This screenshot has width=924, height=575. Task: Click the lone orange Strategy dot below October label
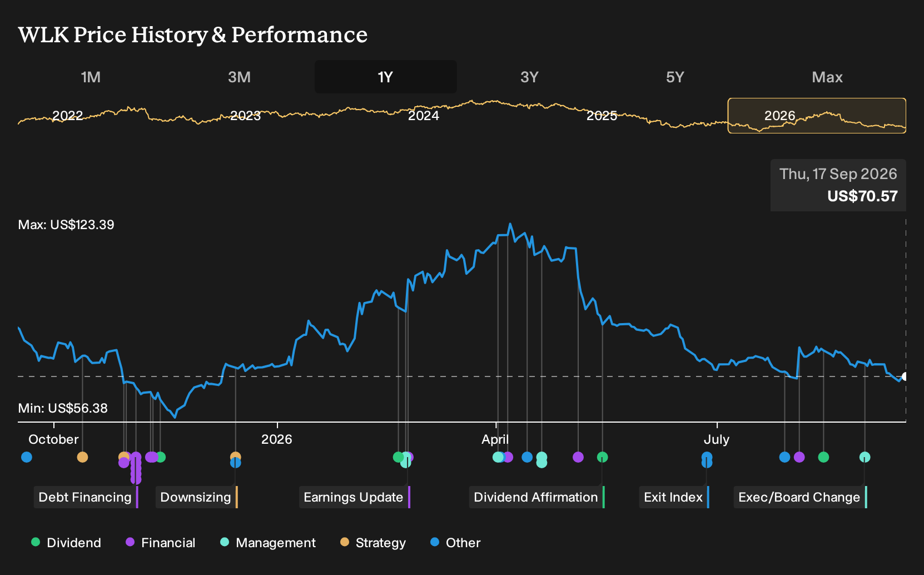coord(82,457)
